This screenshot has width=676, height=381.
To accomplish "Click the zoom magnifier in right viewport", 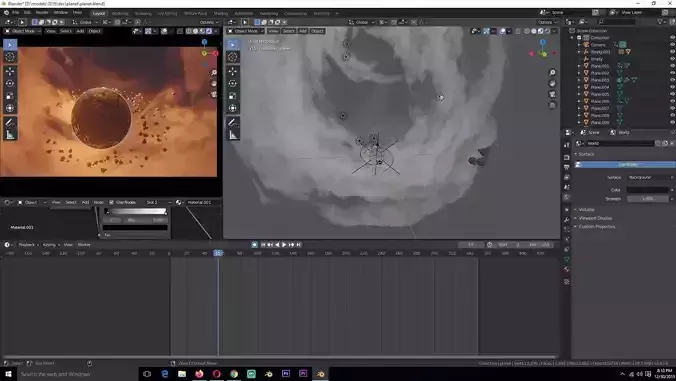I will click(x=552, y=72).
